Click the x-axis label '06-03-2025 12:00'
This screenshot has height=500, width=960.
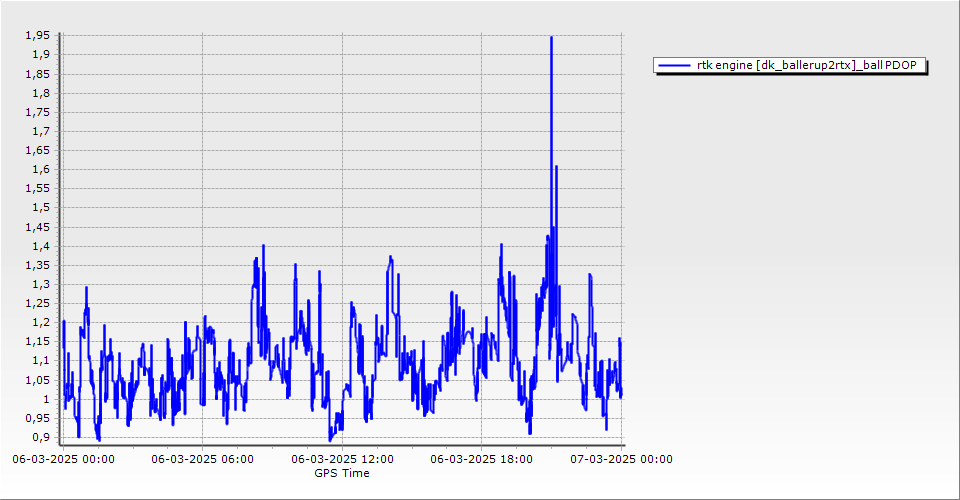[342, 459]
